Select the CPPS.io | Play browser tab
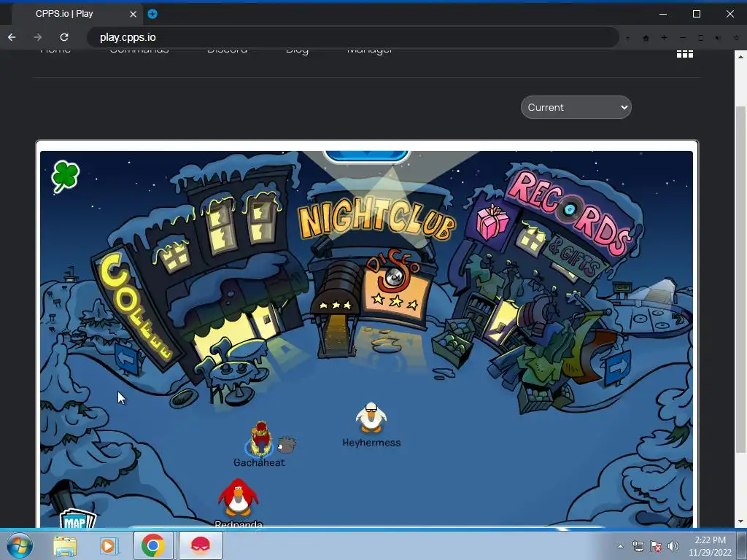 coord(76,14)
